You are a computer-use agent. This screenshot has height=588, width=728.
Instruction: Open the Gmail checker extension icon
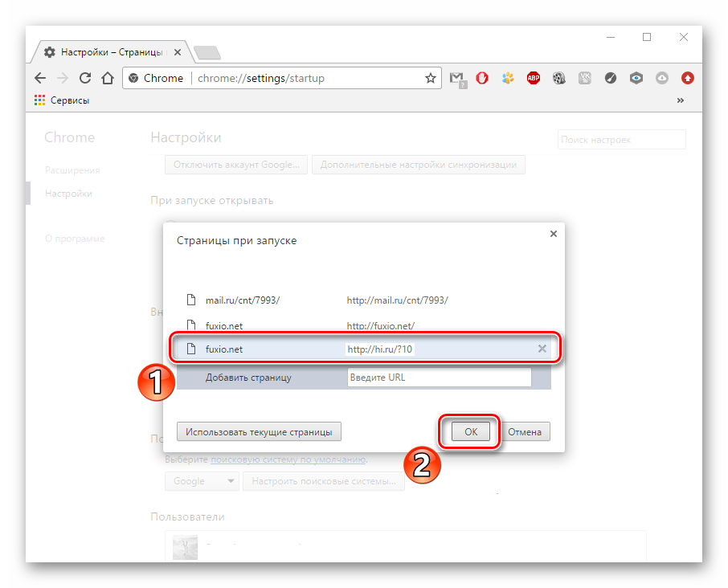click(457, 79)
